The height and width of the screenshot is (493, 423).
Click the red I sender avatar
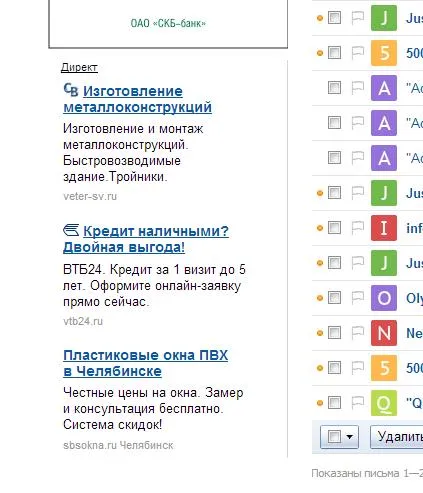click(384, 228)
